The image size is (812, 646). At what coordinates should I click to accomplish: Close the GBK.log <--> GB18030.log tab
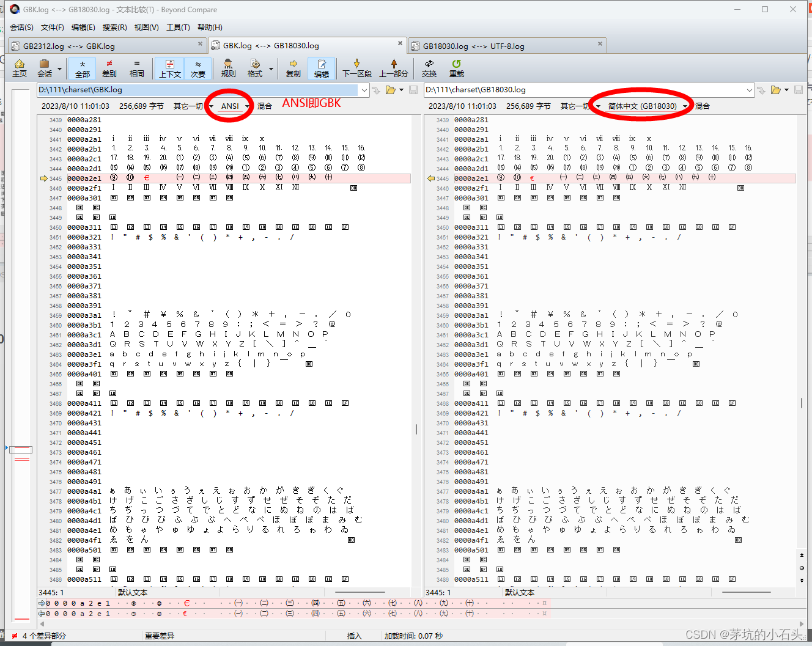[400, 43]
